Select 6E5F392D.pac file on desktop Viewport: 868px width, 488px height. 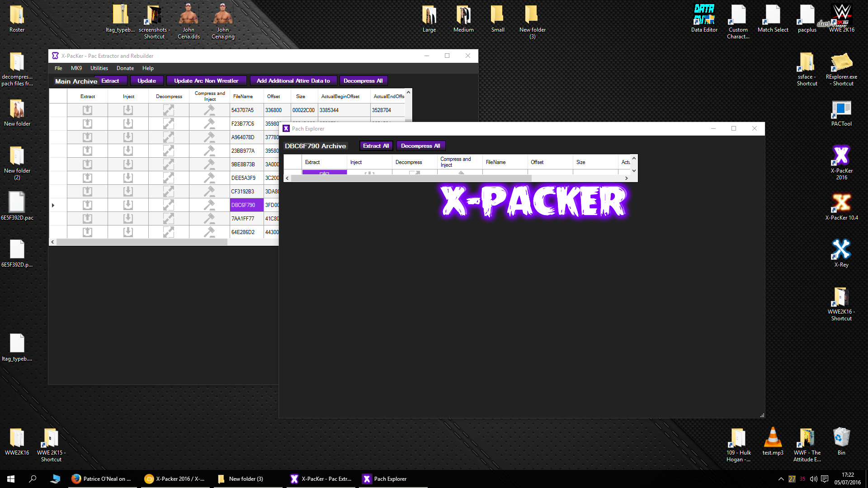(17, 206)
